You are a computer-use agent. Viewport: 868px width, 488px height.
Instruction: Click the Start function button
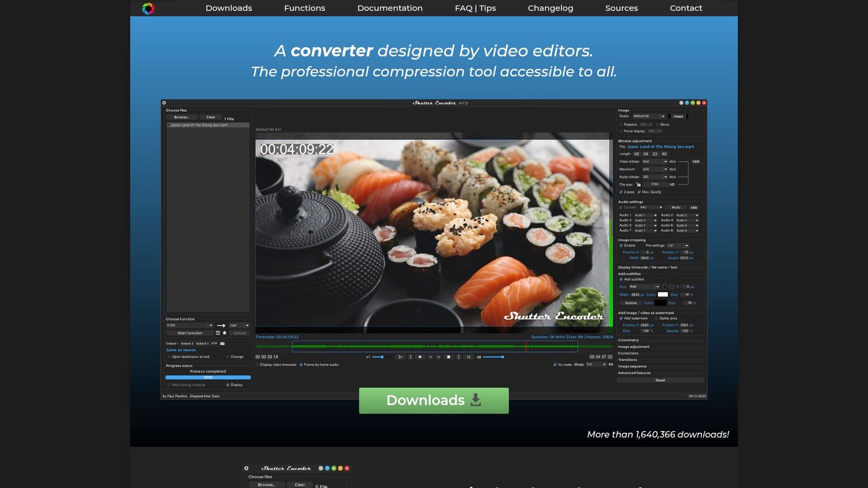pos(190,333)
